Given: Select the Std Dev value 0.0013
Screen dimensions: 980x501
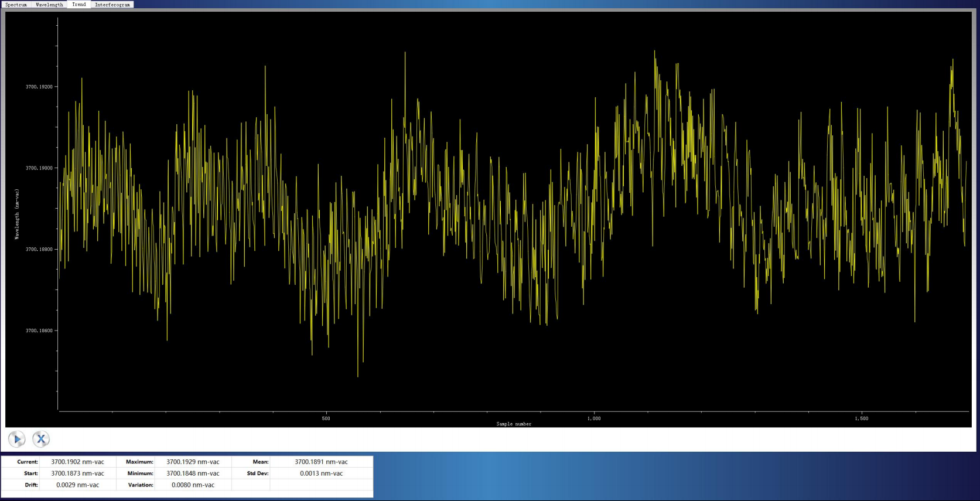Looking at the screenshot, I should pyautogui.click(x=321, y=473).
